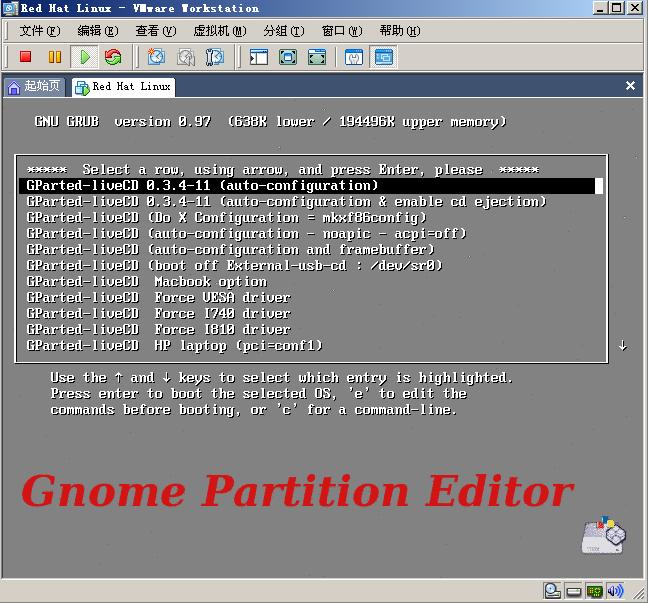The image size is (648, 603).
Task: Click the network adapter status icon
Action: pos(594,591)
